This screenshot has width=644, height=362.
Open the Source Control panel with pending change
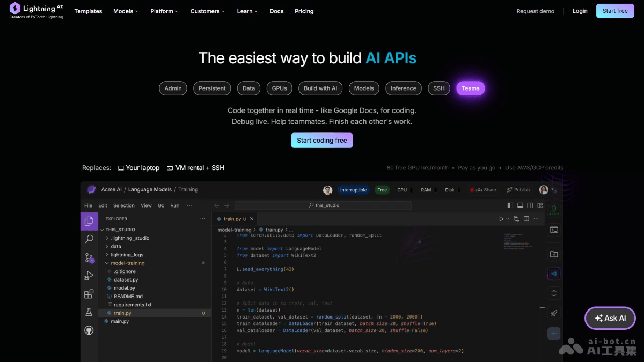89,257
